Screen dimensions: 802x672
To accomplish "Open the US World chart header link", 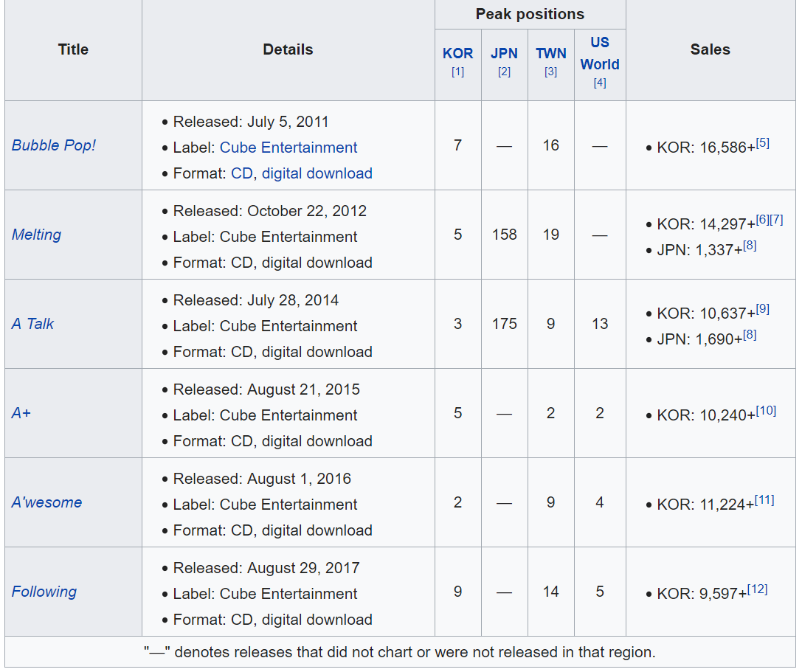I will click(x=600, y=53).
